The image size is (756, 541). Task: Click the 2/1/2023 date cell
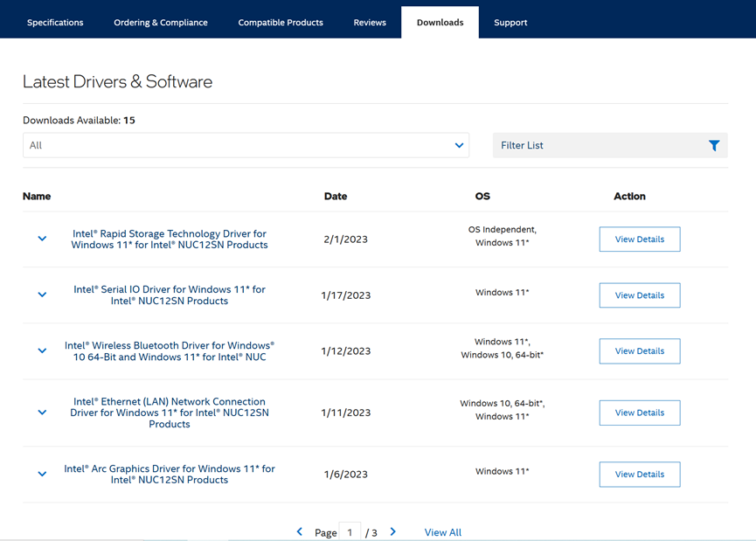[346, 239]
